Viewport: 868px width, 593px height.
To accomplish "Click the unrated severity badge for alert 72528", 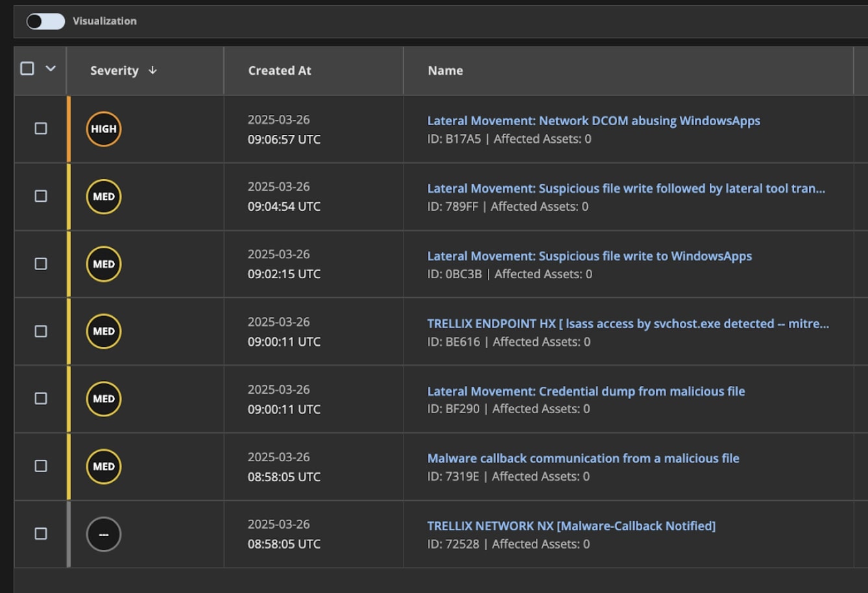I will 104,534.
